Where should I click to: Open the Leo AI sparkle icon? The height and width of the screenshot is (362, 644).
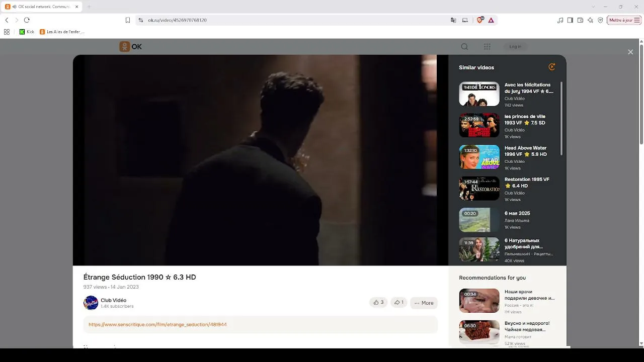coord(590,20)
